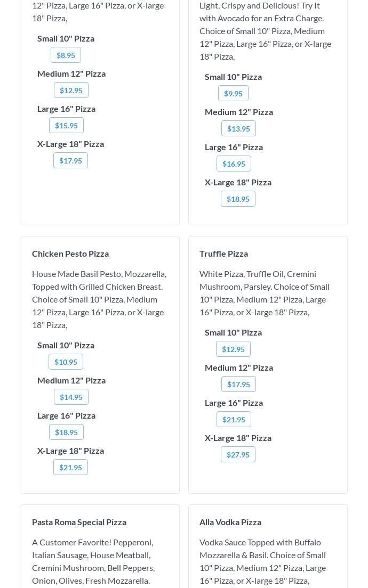The width and height of the screenshot is (368, 588).
Task: Choose the $15.95 Large 16" pizza price
Action: click(66, 125)
